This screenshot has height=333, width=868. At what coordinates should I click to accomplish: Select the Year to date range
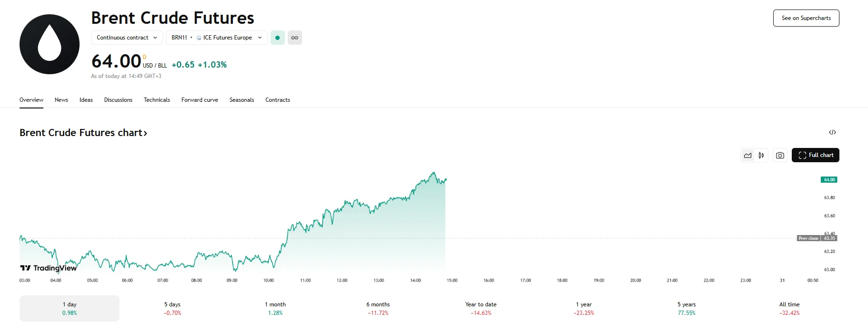(481, 308)
